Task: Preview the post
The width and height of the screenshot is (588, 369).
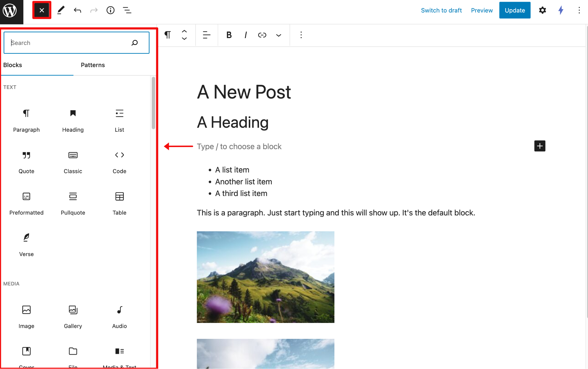Action: (x=482, y=11)
